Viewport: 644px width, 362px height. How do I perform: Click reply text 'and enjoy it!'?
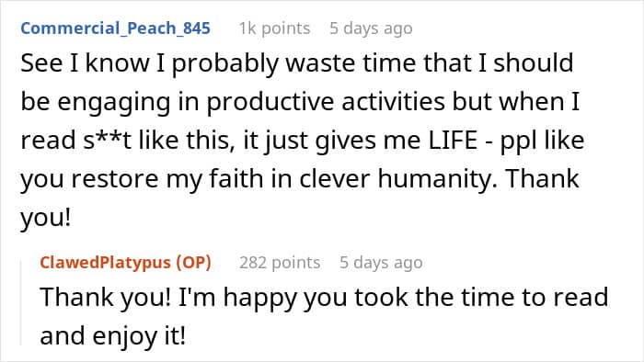[113, 336]
